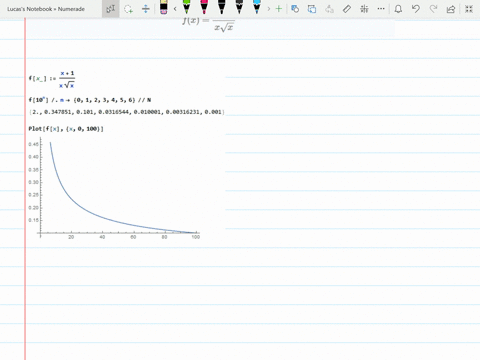Screen dimensions: 480x360
Task: Open the ink to shape tool
Action: pos(312,9)
